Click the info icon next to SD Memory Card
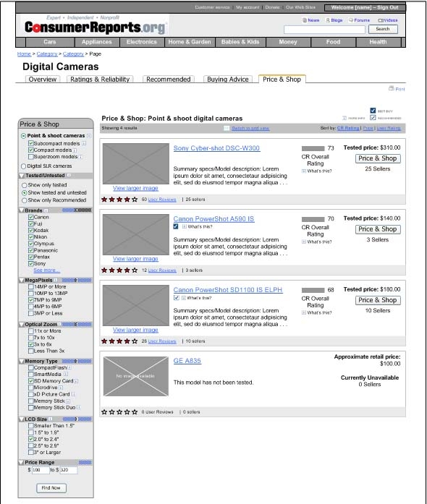 point(76,381)
